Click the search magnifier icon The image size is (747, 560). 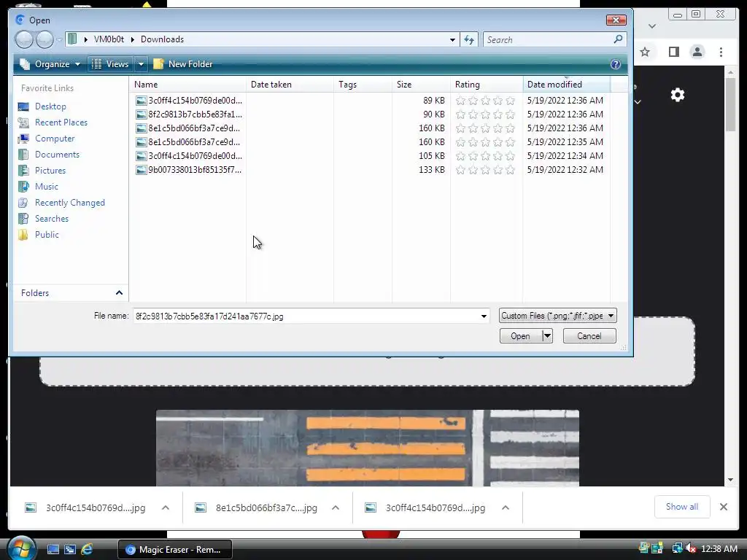(x=618, y=39)
